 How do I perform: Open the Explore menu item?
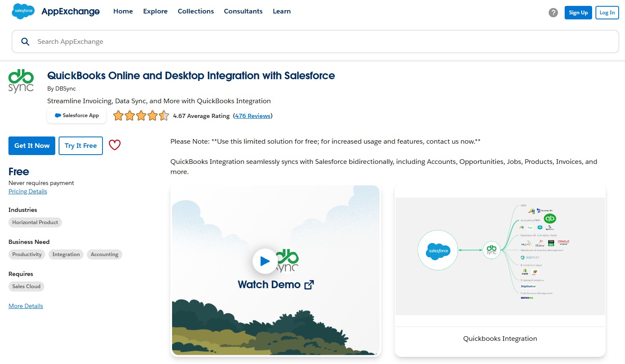tap(155, 11)
